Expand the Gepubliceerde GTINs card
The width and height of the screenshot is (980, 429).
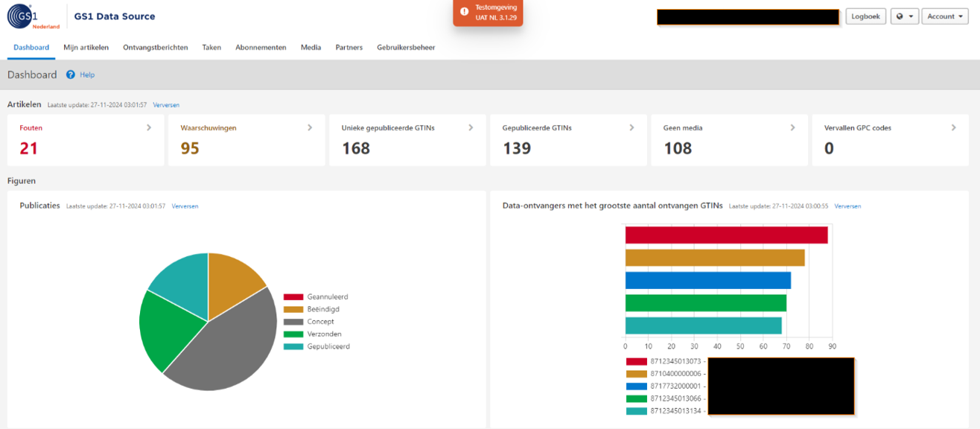coord(631,128)
